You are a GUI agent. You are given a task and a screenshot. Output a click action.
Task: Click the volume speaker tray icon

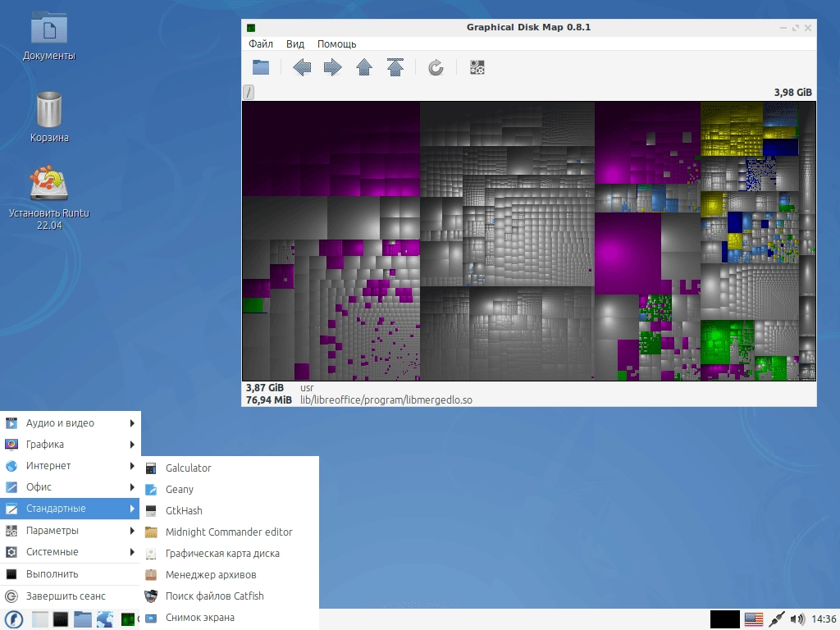(x=797, y=619)
